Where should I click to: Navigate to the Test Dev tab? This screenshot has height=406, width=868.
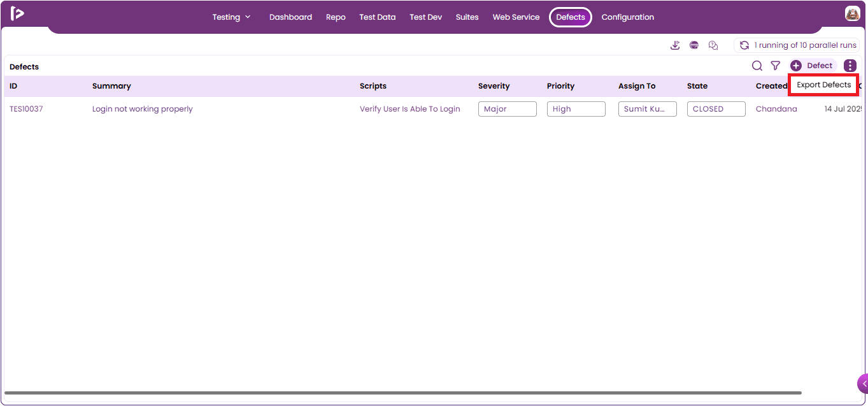[426, 17]
